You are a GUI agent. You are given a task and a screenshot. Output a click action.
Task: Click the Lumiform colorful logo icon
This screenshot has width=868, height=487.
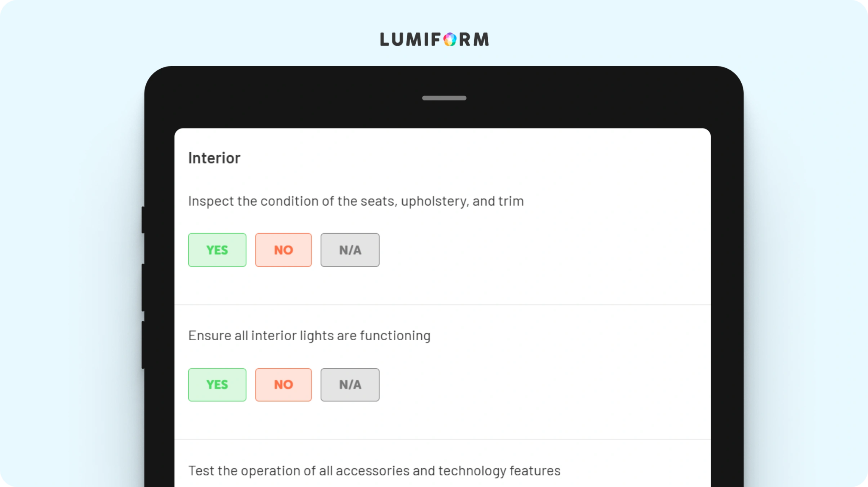(450, 39)
